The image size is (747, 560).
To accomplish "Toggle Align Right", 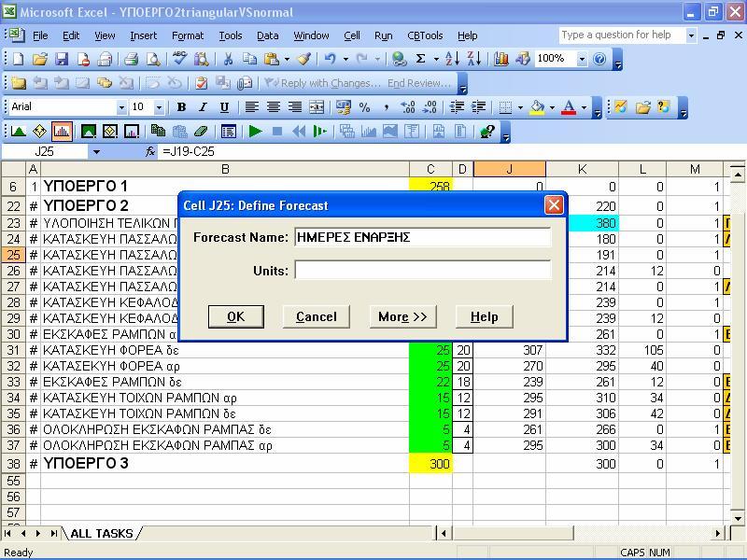I will click(x=295, y=107).
